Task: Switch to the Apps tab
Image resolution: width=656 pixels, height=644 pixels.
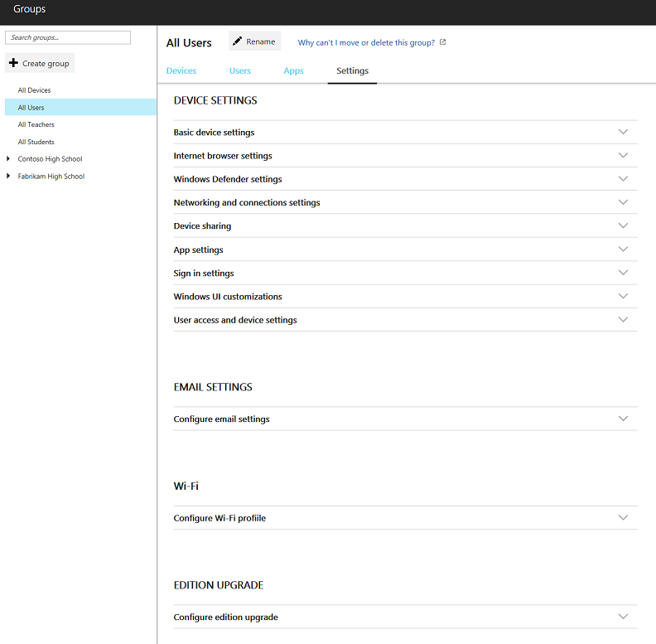Action: point(294,70)
